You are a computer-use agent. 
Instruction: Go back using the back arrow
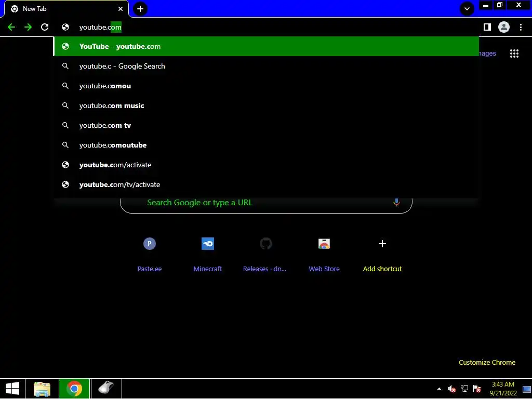[11, 27]
